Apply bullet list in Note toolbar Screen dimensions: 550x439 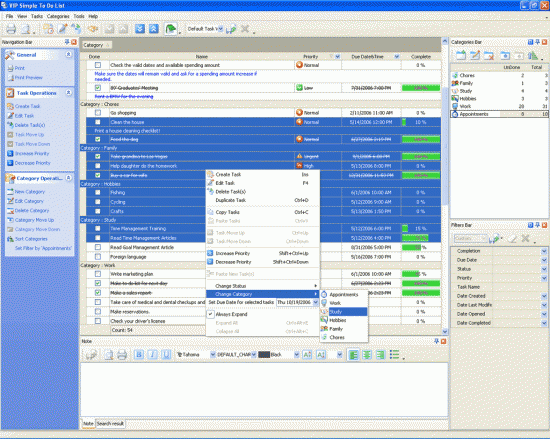click(394, 354)
